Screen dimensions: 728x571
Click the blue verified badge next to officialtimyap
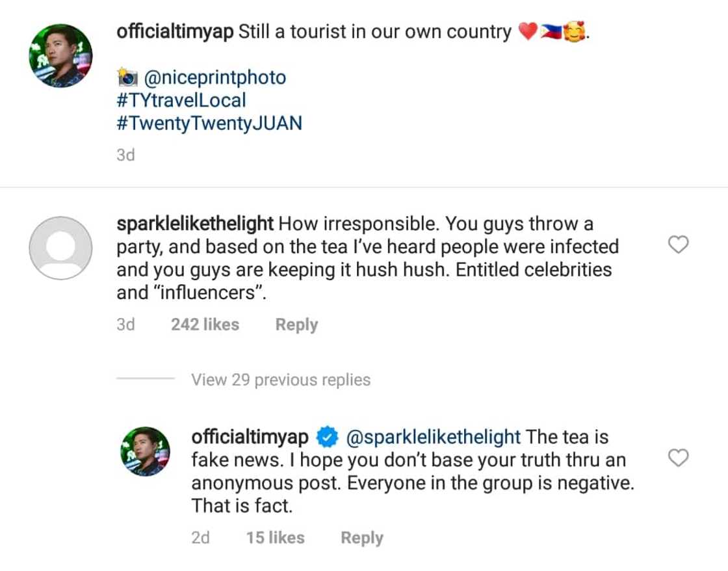click(326, 438)
